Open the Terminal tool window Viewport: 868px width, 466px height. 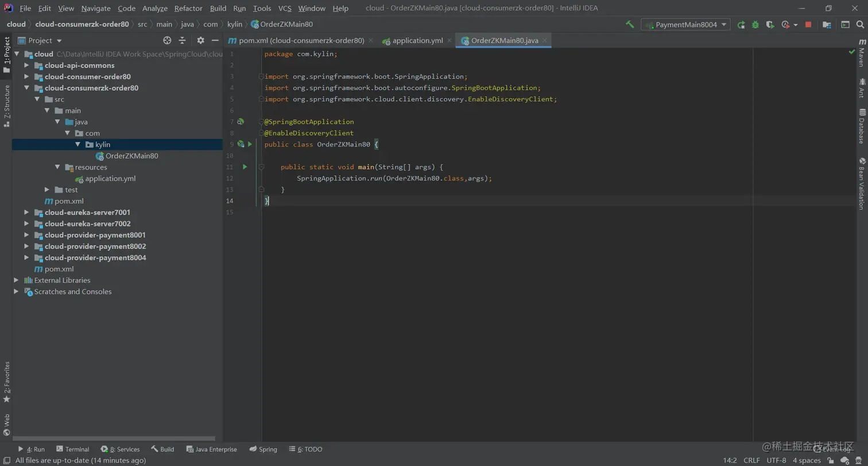[72, 449]
